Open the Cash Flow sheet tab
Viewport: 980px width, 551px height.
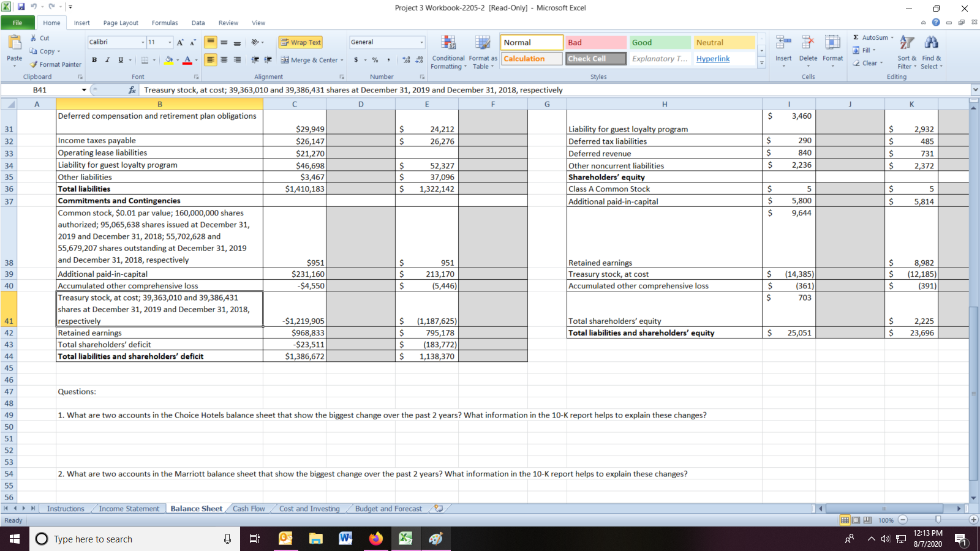[x=248, y=508]
